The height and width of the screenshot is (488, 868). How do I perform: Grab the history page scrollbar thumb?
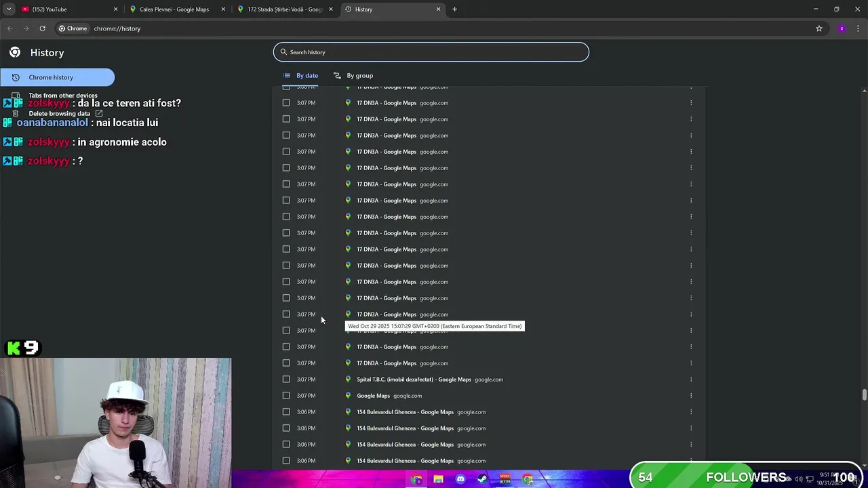pos(864,395)
